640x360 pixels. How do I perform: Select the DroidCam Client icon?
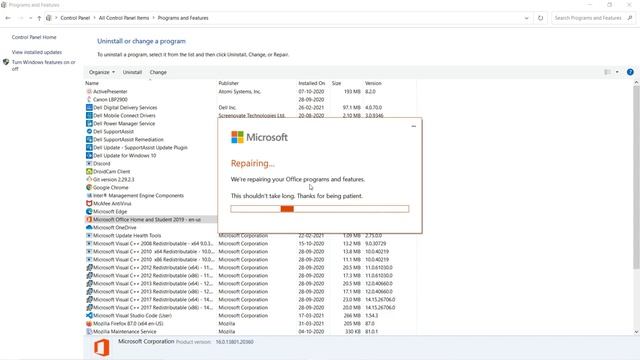click(x=89, y=171)
